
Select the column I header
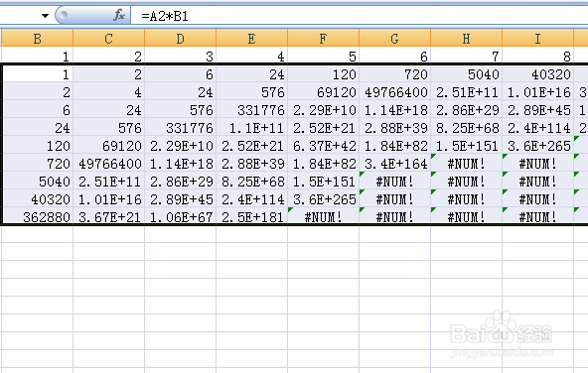tap(537, 39)
